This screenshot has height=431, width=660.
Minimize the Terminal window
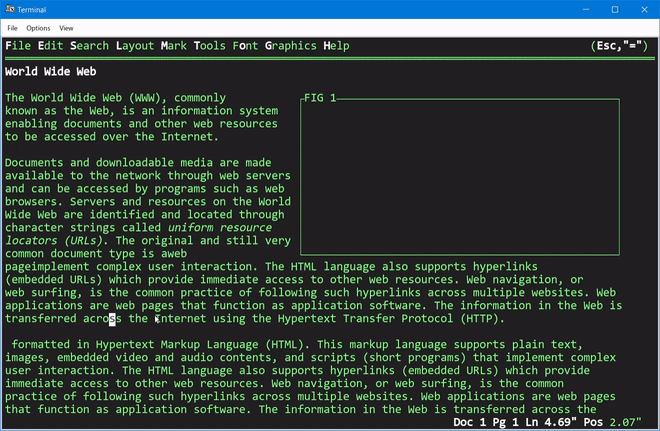point(585,9)
